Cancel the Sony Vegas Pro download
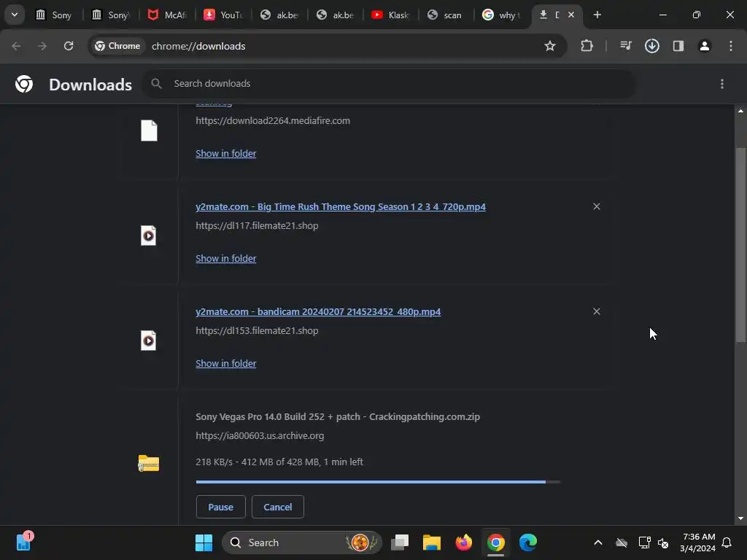The height and width of the screenshot is (560, 747). coord(278,507)
